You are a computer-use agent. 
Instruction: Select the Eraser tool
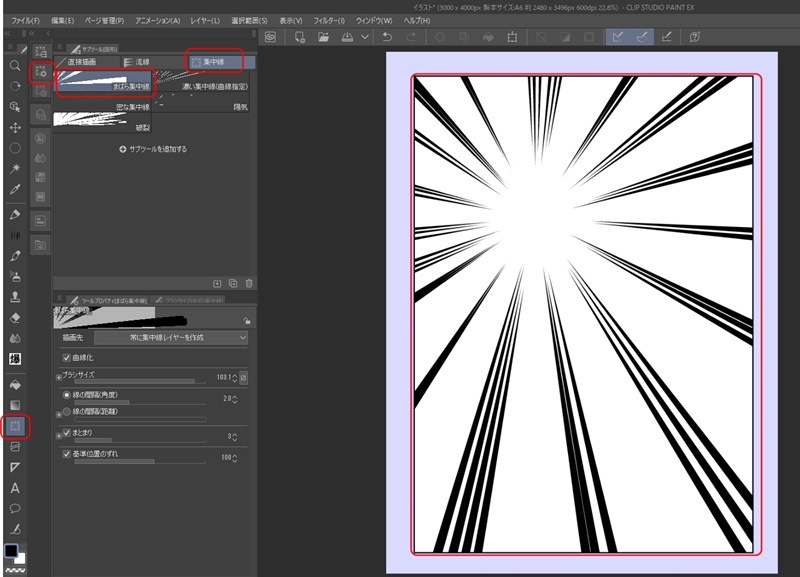pyautogui.click(x=13, y=318)
